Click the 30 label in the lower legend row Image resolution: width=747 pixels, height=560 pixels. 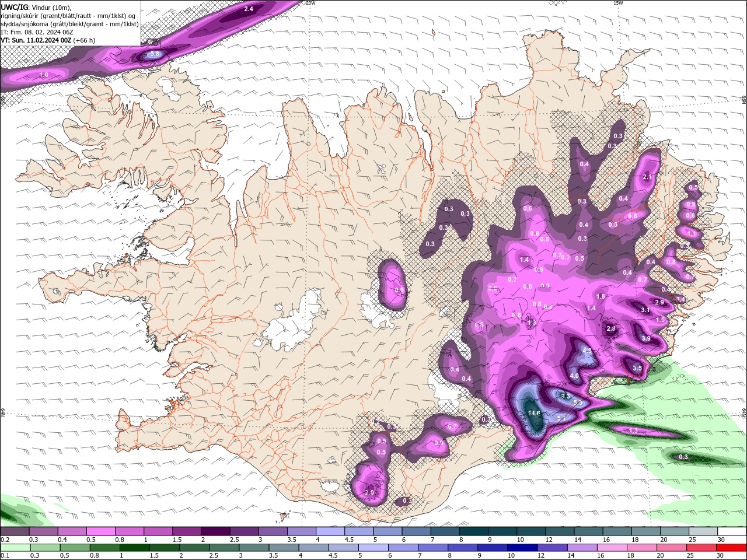[721, 555]
